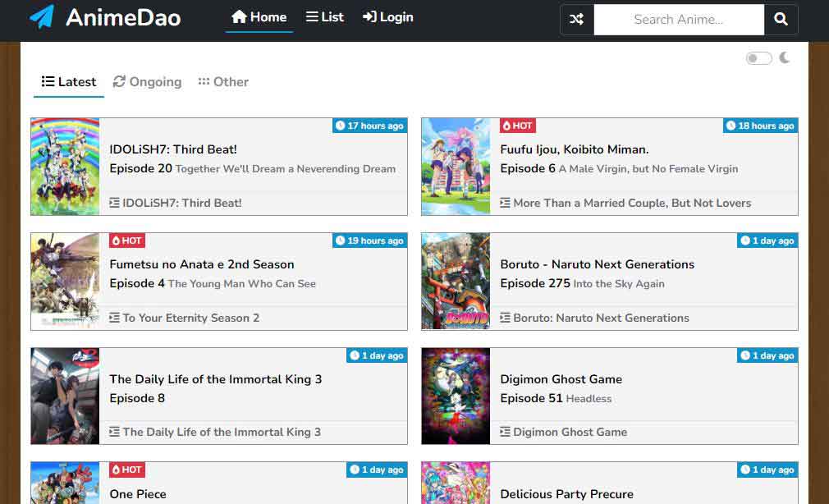Click the AnimeDao paper plane logo
Image resolution: width=829 pixels, height=504 pixels.
pyautogui.click(x=42, y=17)
